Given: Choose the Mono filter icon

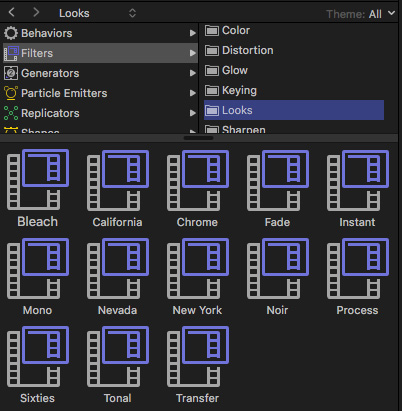Looking at the screenshot, I should 38,268.
